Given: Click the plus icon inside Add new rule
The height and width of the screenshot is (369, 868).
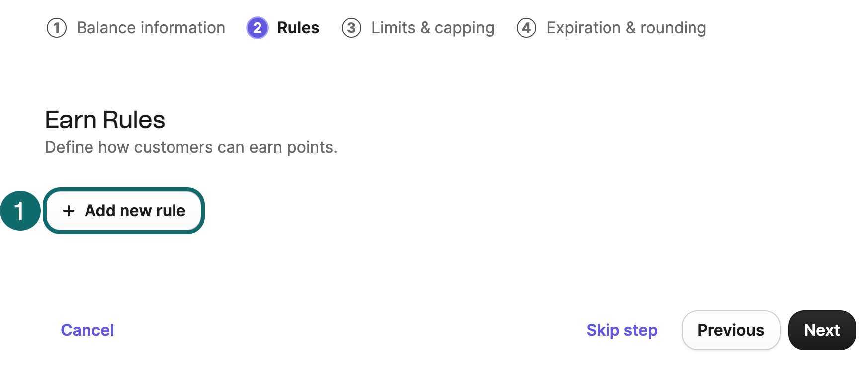Looking at the screenshot, I should click(x=68, y=211).
